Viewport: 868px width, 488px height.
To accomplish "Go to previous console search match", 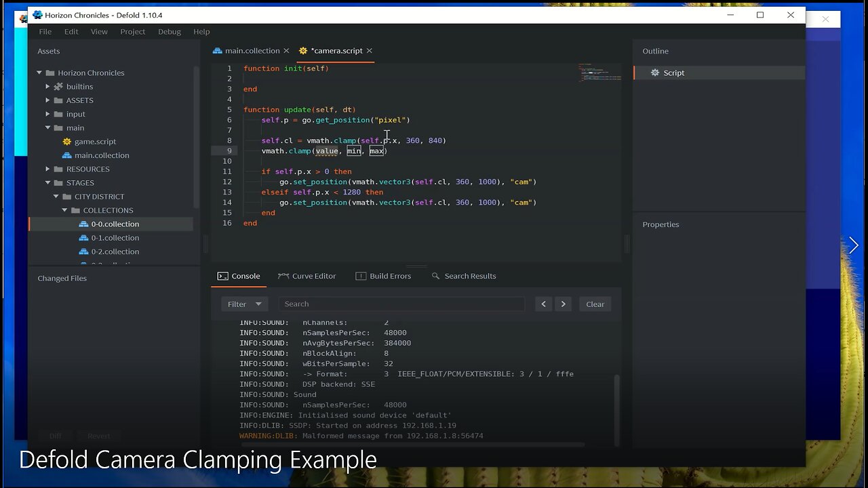I will pos(543,304).
